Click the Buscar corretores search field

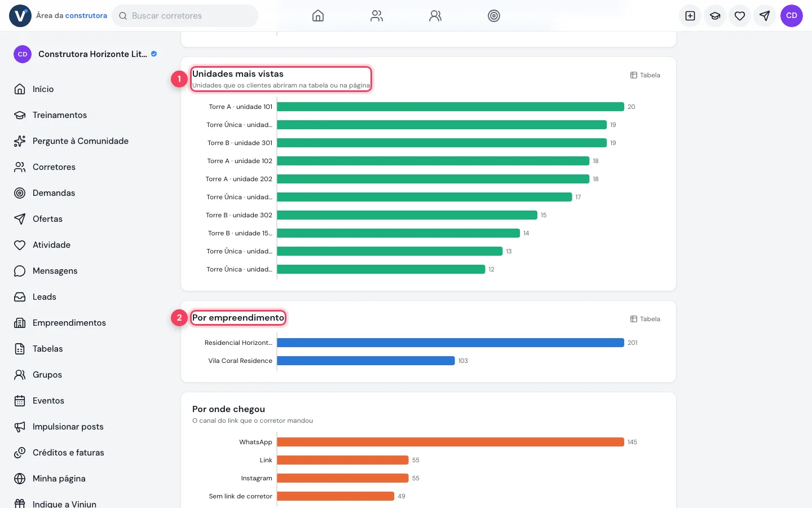click(185, 16)
